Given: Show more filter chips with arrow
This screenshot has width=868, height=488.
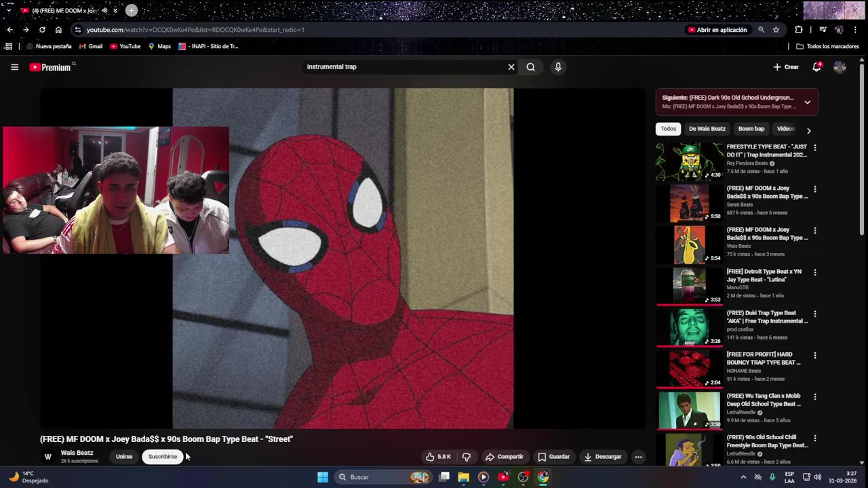Looking at the screenshot, I should coord(808,130).
